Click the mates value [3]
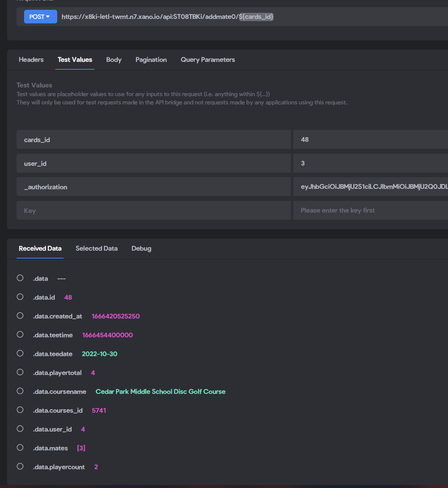This screenshot has height=488, width=448. [81, 448]
